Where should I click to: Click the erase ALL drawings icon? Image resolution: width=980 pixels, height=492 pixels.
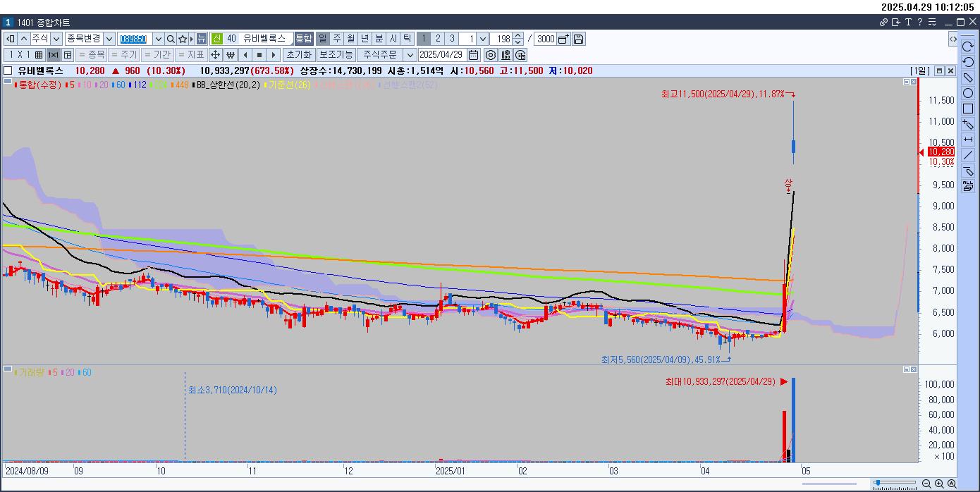[968, 186]
